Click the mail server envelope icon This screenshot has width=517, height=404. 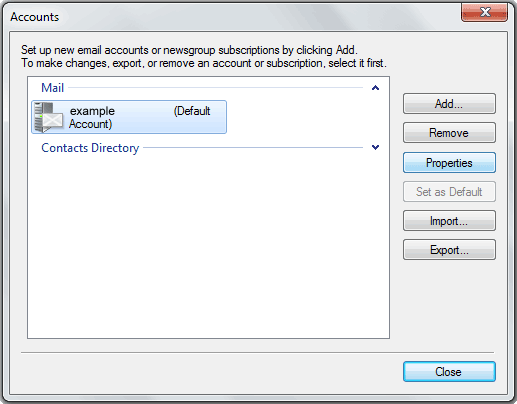pyautogui.click(x=49, y=117)
